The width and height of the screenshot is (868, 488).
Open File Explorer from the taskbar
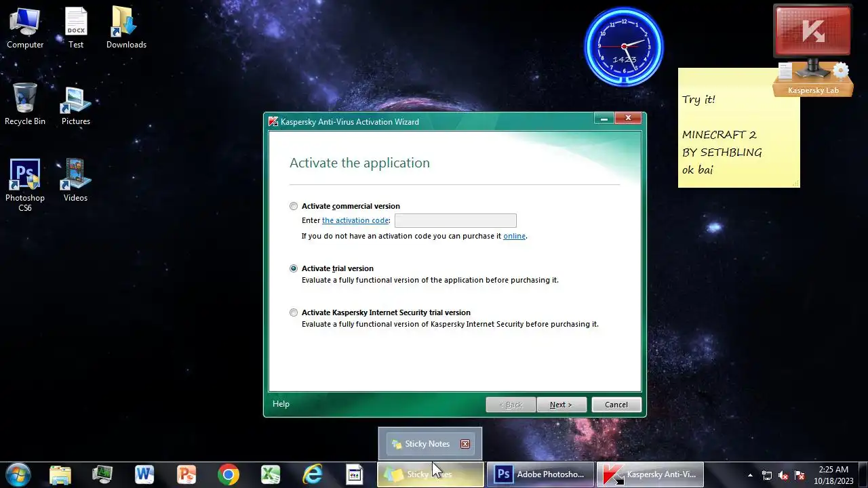pos(60,474)
